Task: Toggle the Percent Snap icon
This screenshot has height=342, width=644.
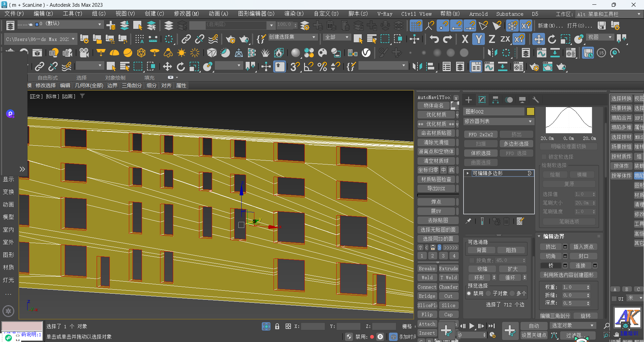Action: point(322,66)
